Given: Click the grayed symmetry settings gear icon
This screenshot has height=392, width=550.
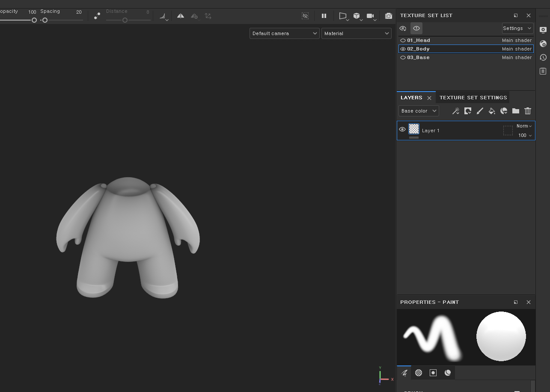Looking at the screenshot, I should pos(194,16).
